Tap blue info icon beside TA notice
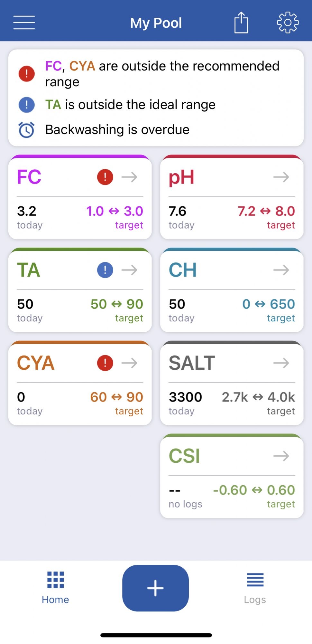Screen dimensions: 312x644 [x=26, y=105]
